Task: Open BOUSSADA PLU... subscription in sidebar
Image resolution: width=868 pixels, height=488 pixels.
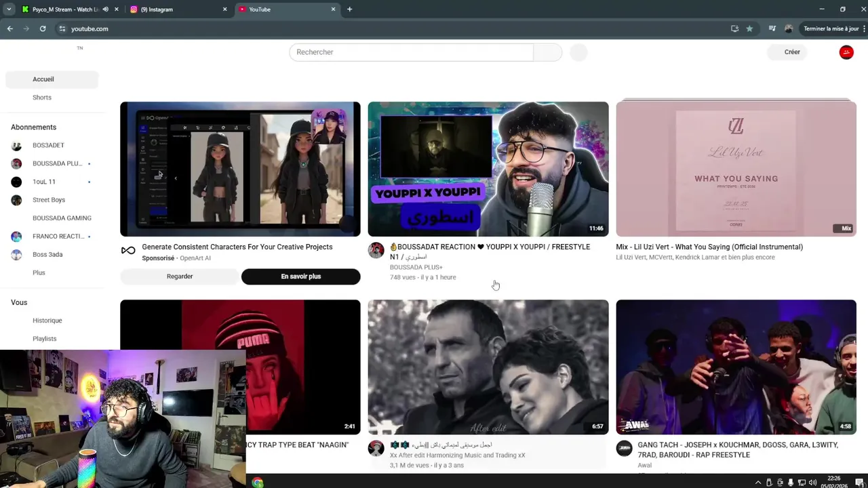Action: click(52, 163)
